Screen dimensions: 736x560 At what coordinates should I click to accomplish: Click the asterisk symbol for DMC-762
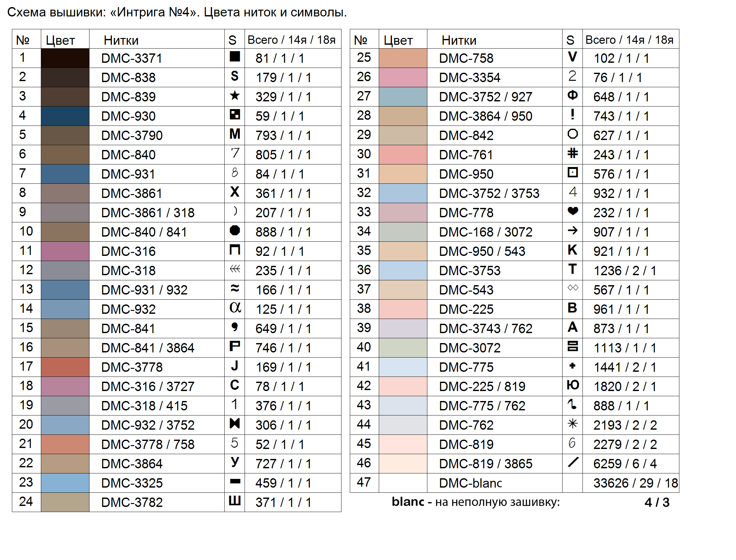pos(573,423)
